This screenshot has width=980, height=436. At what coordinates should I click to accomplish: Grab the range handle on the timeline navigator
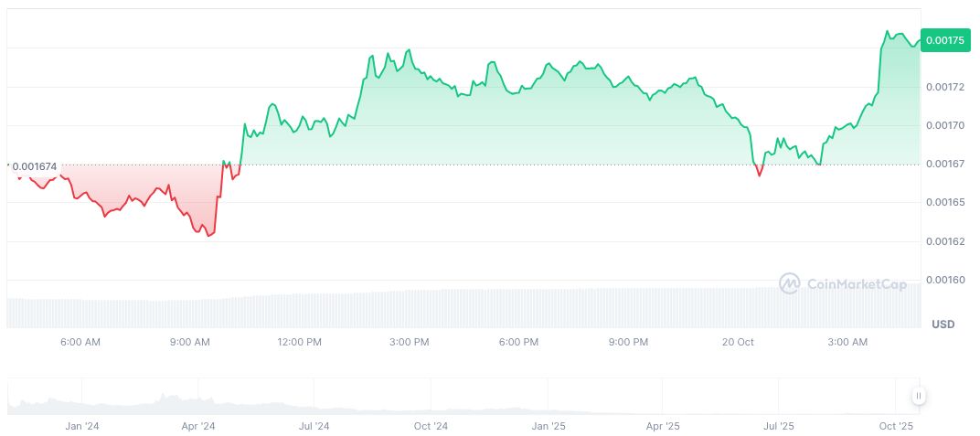point(918,396)
